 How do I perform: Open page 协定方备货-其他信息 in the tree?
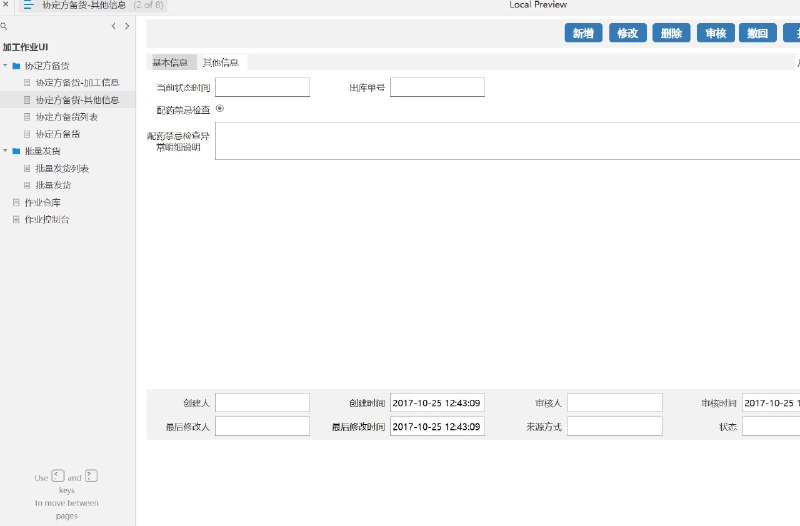77,100
